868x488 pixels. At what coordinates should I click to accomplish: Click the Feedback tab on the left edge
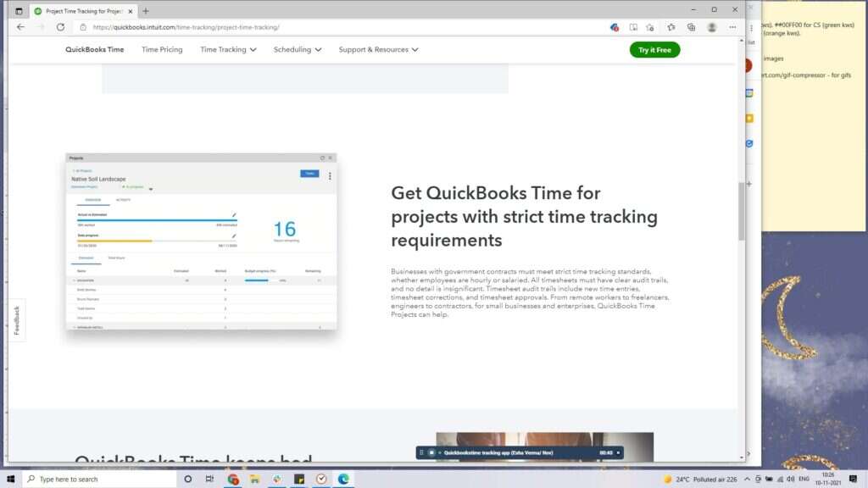[16, 320]
